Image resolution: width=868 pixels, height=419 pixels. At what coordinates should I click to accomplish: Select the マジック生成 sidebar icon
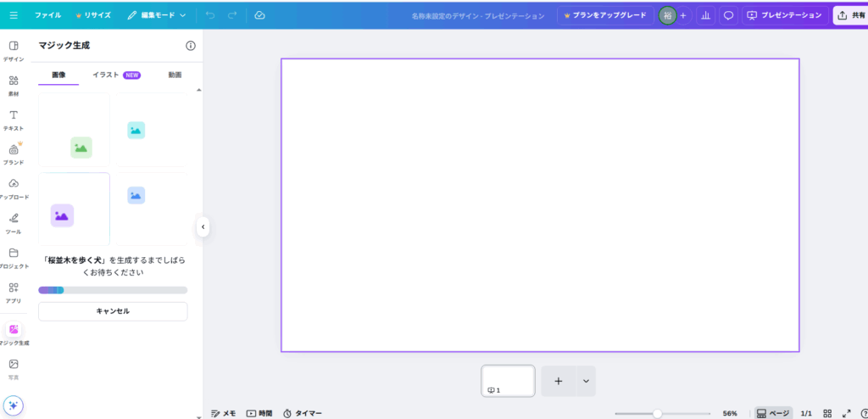pyautogui.click(x=14, y=329)
